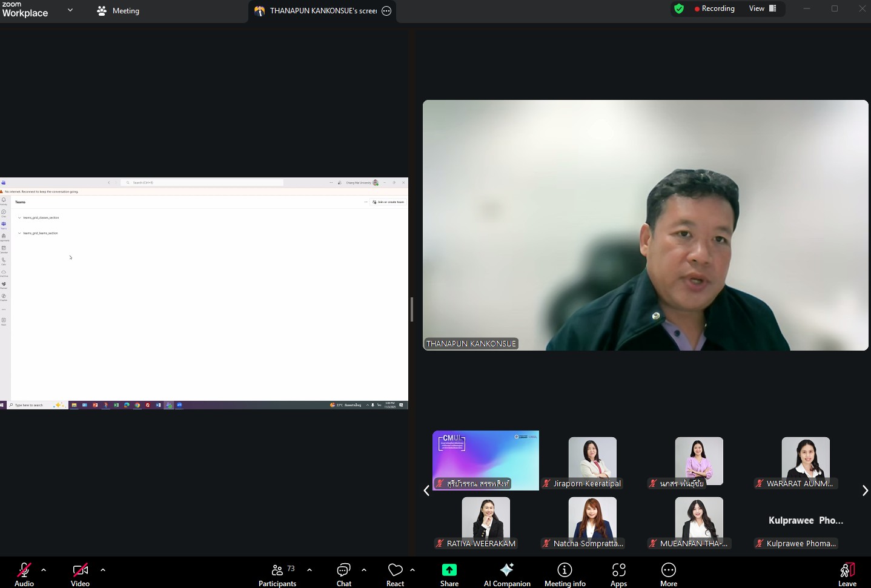Expand video settings arrow next to Video
Screen dimensions: 871x588
(x=103, y=570)
